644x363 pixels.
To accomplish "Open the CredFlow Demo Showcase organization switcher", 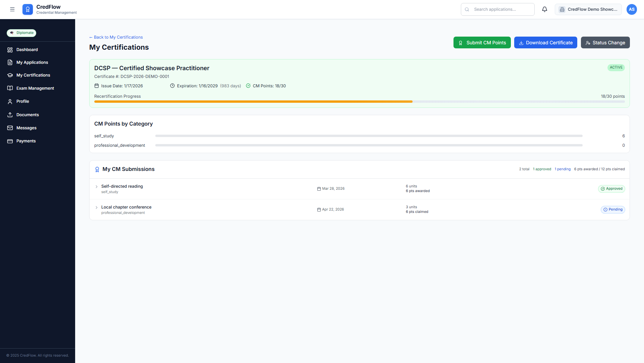I will (588, 9).
